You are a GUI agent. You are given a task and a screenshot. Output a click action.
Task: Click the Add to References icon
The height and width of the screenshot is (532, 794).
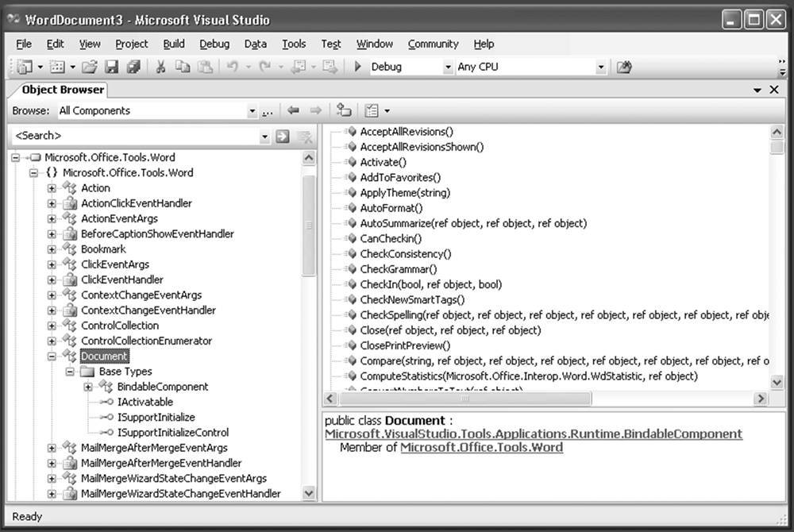point(344,110)
